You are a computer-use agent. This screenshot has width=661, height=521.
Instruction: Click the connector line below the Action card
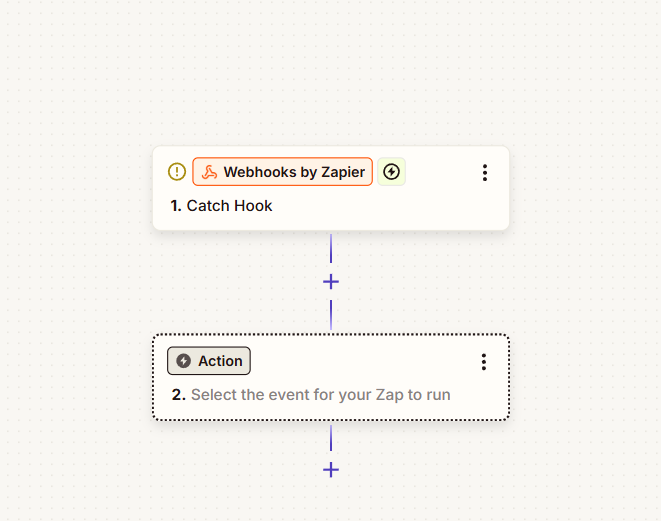(331, 437)
